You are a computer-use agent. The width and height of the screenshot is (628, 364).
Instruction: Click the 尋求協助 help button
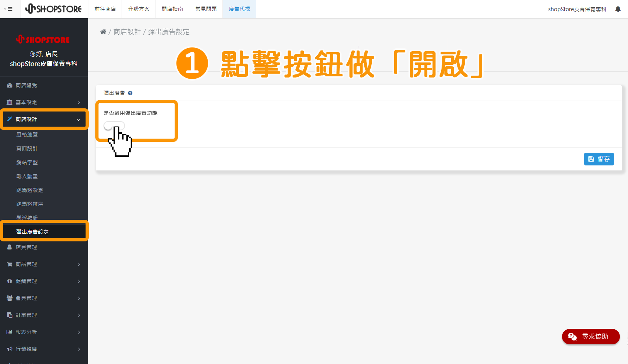[591, 337]
